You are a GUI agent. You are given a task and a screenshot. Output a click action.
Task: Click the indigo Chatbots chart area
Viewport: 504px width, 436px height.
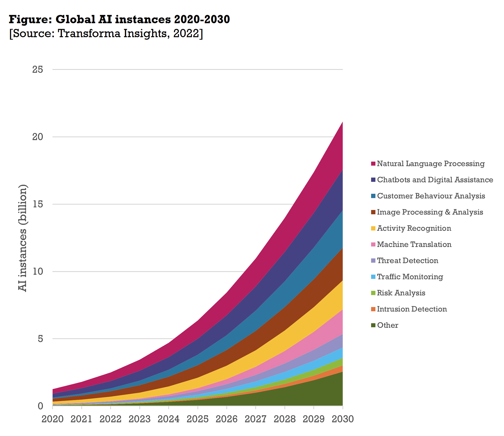coord(314,230)
